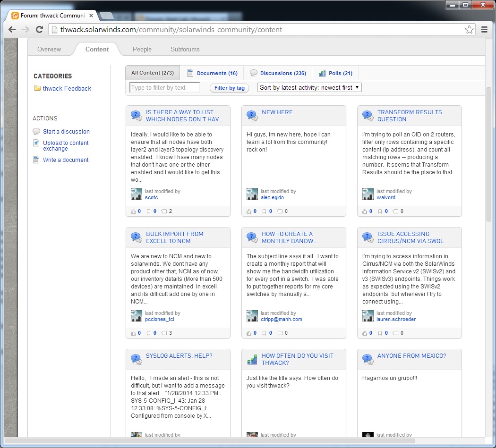Open thwack Feedback category link
This screenshot has height=448, width=496.
pos(67,89)
